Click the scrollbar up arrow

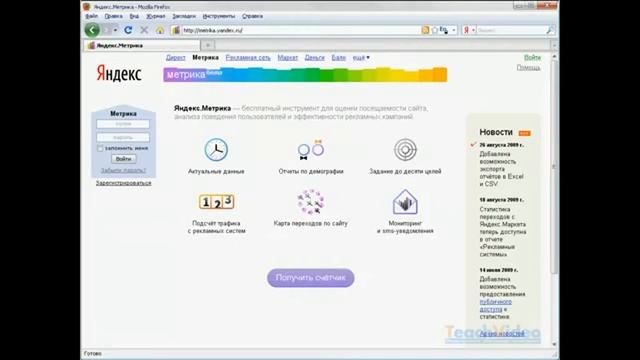coord(554,57)
